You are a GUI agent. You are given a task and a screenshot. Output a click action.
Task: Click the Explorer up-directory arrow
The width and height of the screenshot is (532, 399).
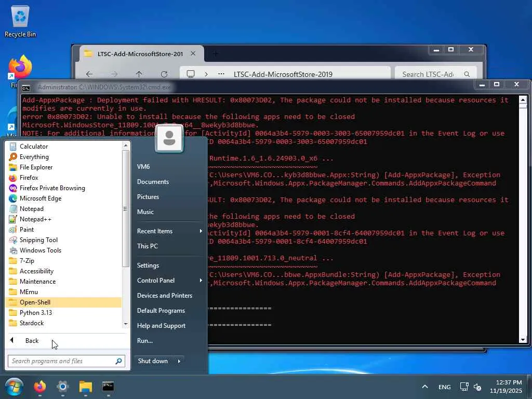click(139, 74)
